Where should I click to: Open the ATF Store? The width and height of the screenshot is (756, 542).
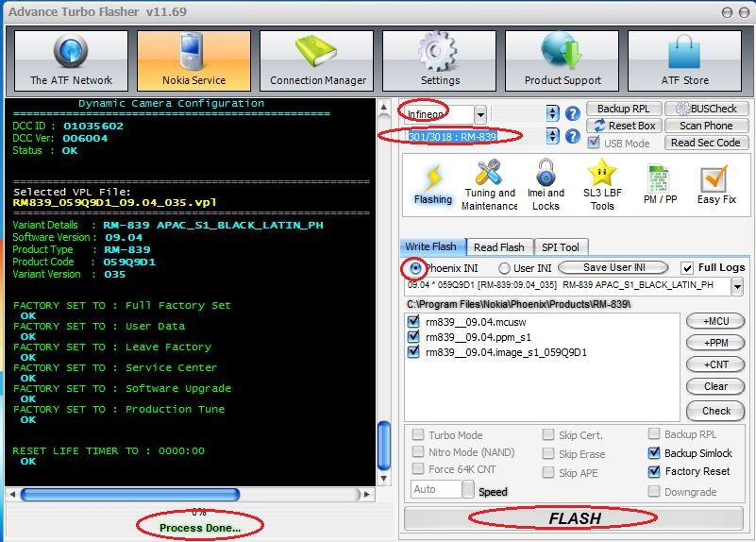683,61
